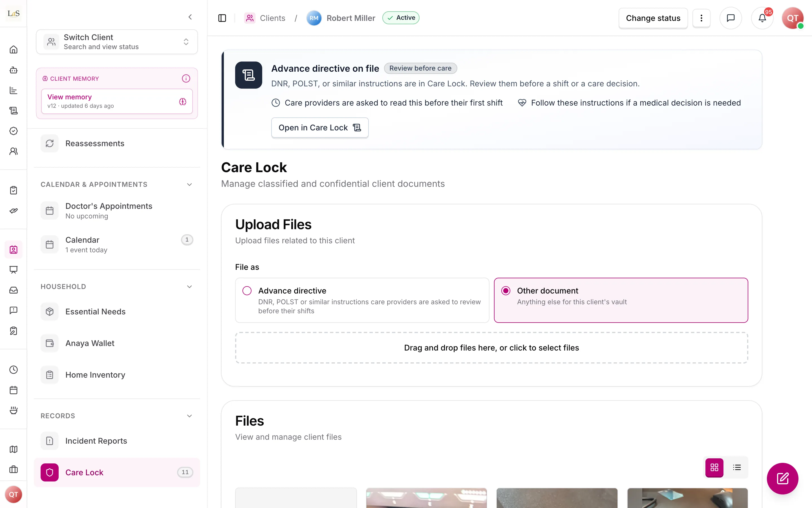812x508 pixels.
Task: Open Home Inventory item
Action: [117, 375]
